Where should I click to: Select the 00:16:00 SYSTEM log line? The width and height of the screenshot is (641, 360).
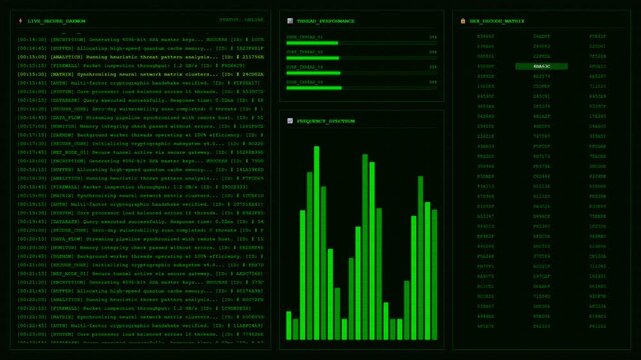point(141,92)
